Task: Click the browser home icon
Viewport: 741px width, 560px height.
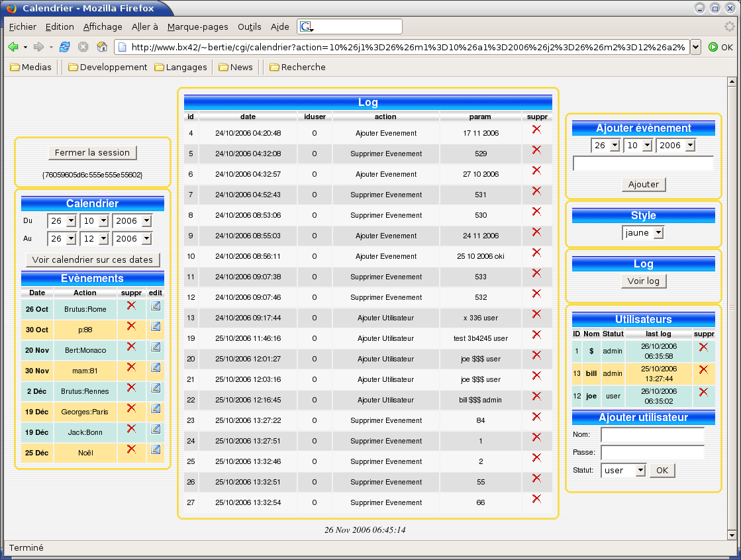Action: (x=102, y=47)
